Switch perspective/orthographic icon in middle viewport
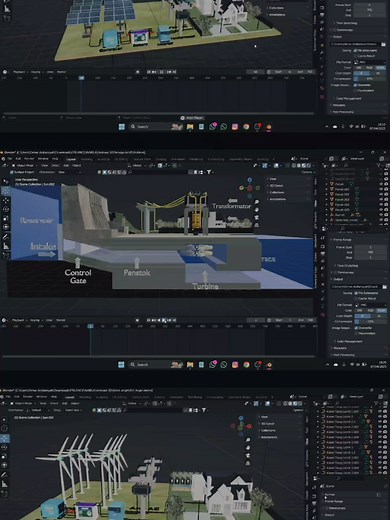 point(256,225)
